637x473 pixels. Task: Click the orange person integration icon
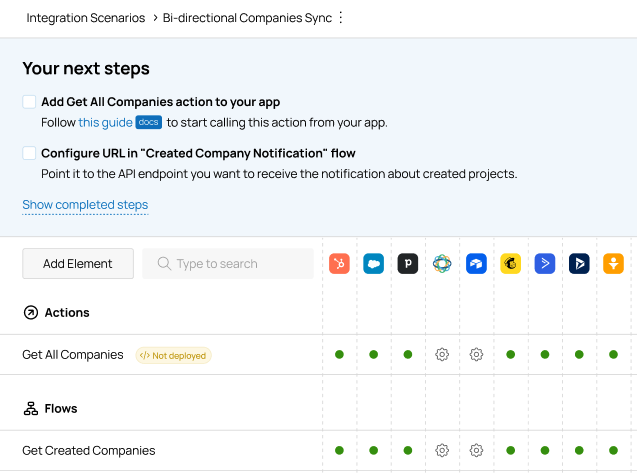pos(613,264)
